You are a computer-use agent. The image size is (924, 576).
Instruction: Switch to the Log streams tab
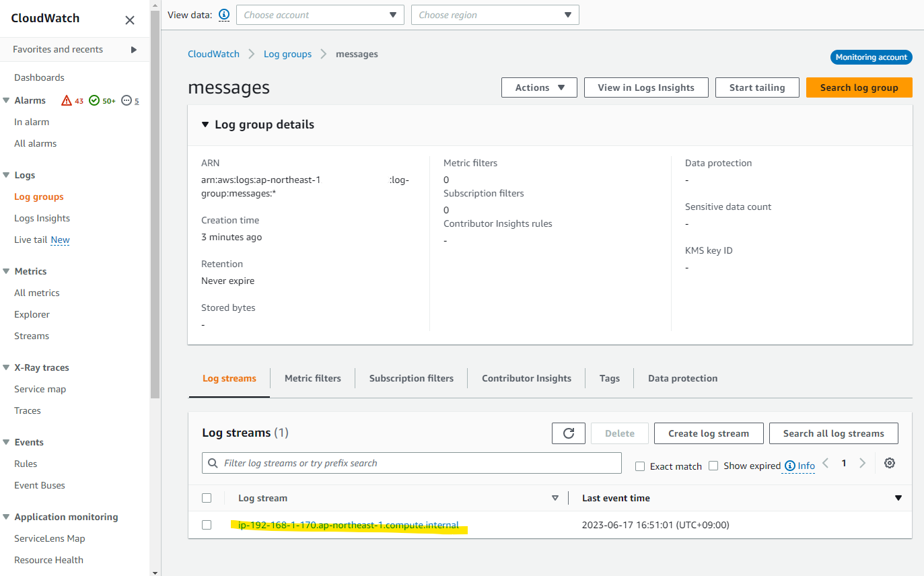(x=229, y=378)
